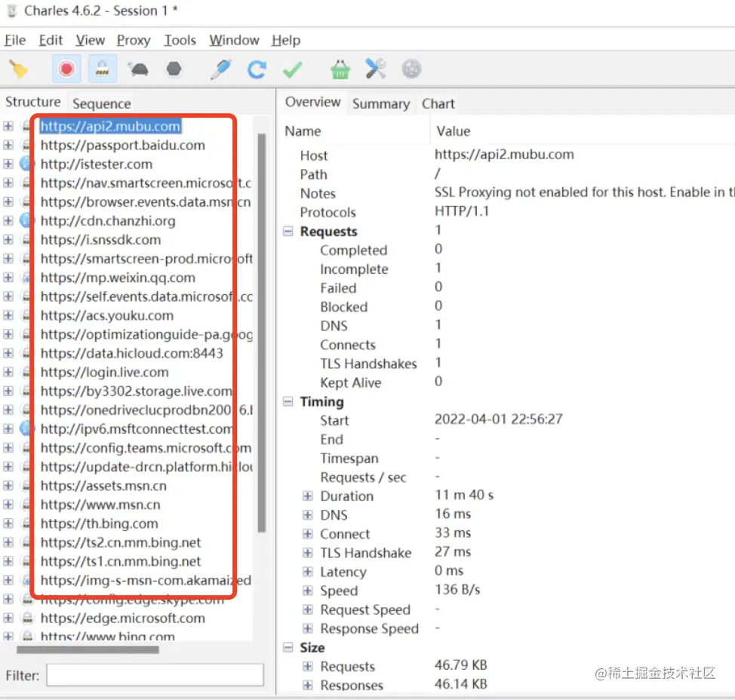Viewport: 735px width, 700px height.
Task: Select https://login.live.com host
Action: [x=105, y=372]
